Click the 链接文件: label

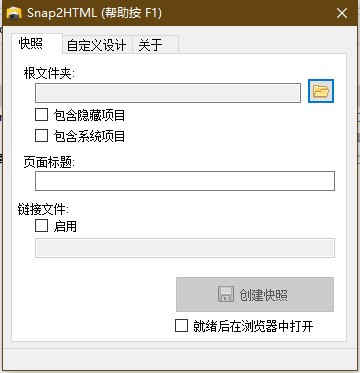pos(44,210)
